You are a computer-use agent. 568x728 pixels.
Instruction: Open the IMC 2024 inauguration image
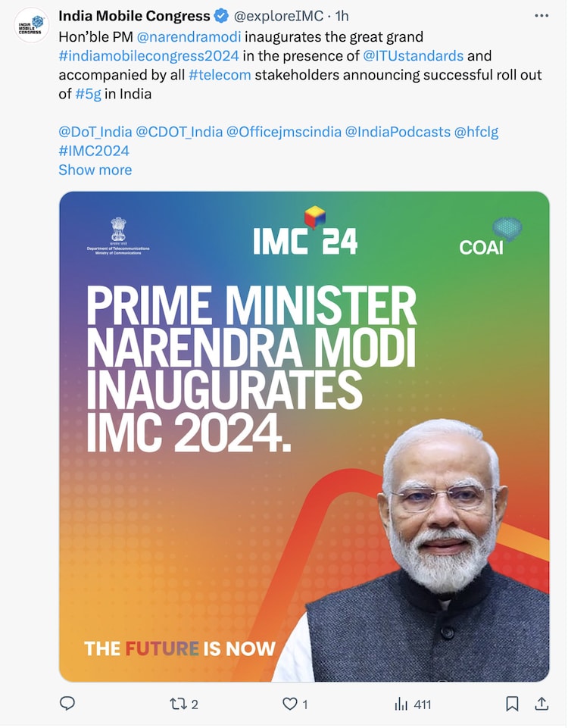click(304, 436)
